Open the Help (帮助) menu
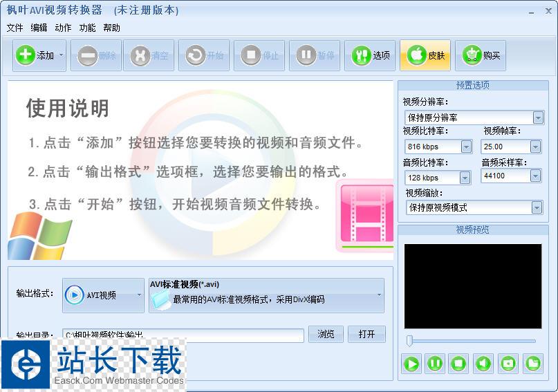Image resolution: width=558 pixels, height=392 pixels. pyautogui.click(x=111, y=28)
